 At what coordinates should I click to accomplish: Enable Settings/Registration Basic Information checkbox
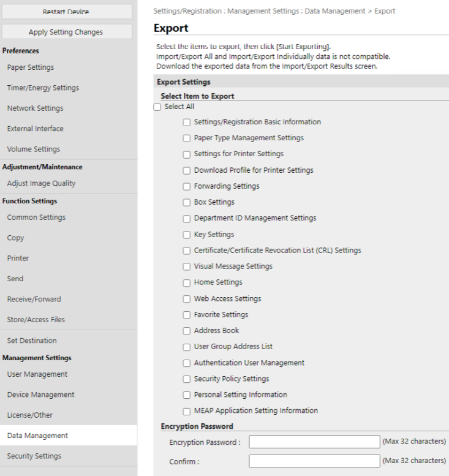[187, 122]
